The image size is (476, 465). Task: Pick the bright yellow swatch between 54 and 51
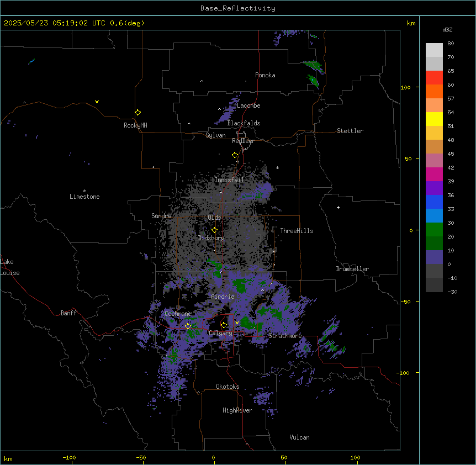pyautogui.click(x=434, y=119)
